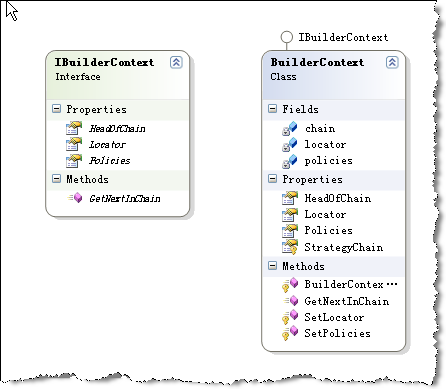Click the Interface subtitle under IBuilderContext

78,77
